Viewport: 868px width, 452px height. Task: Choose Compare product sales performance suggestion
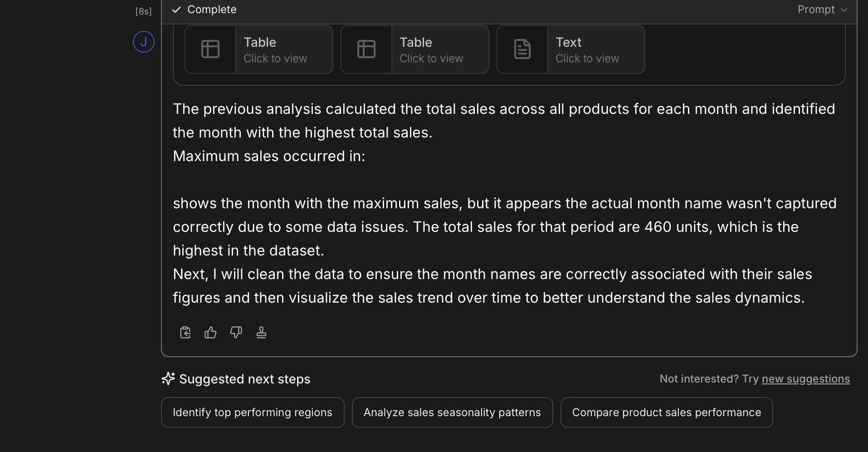coord(667,413)
